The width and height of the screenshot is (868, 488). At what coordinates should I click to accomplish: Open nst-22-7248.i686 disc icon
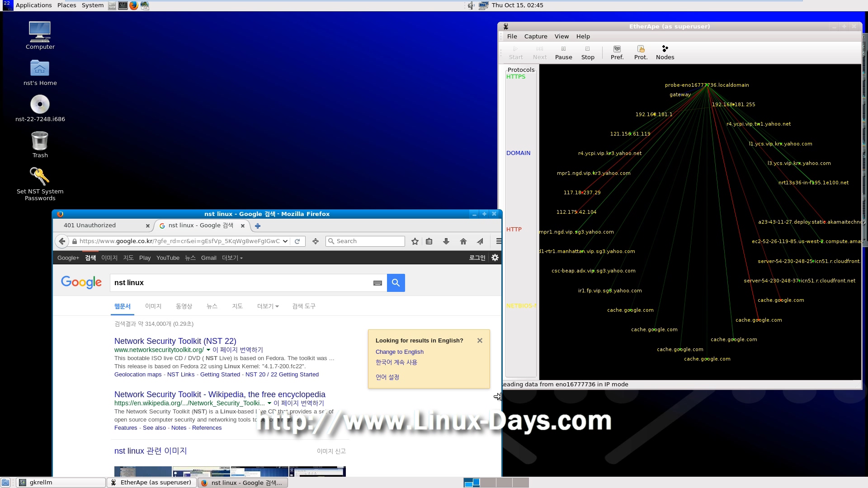tap(40, 108)
